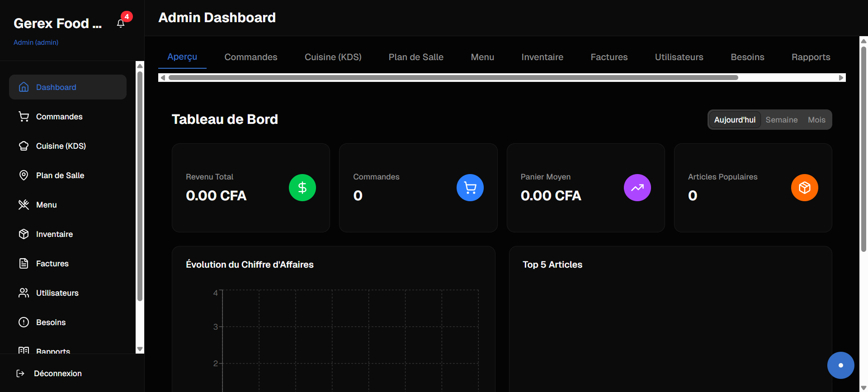Click the logout icon beside Déconnexion
Screen dimensions: 868x392
20,373
